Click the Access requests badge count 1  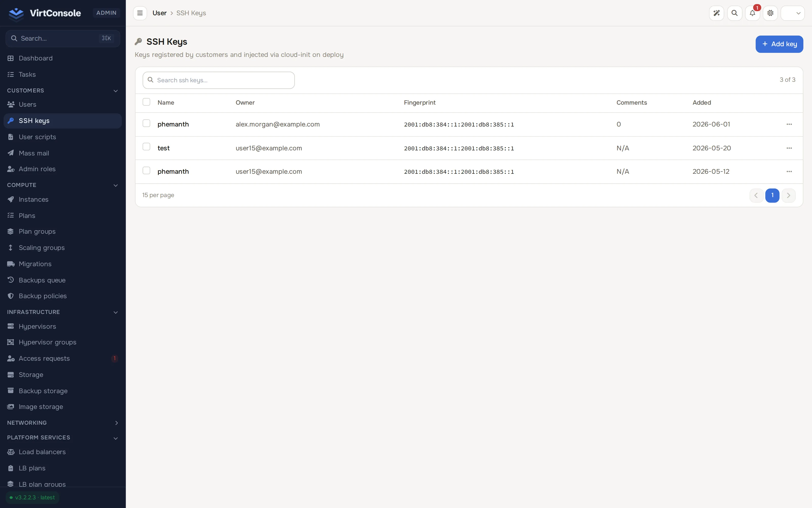114,358
